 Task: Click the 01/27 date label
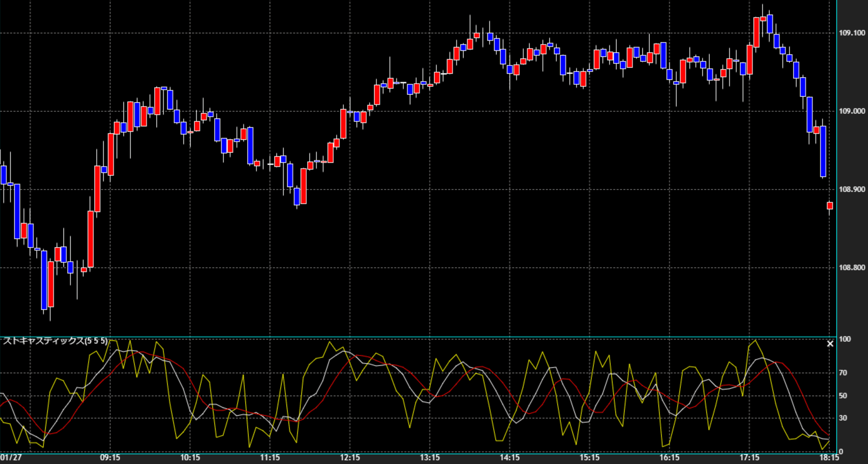coord(11,458)
